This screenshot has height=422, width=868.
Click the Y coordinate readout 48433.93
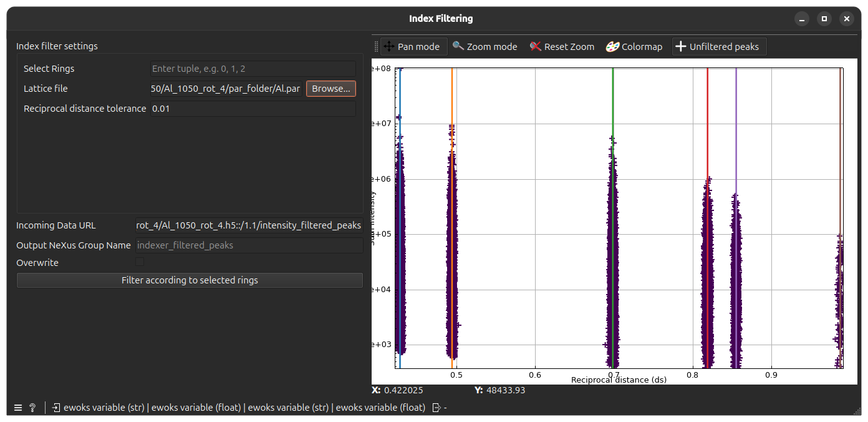coord(504,390)
